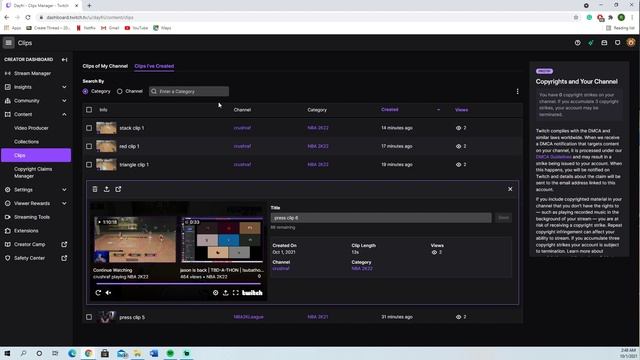Click the share icon in clip player
This screenshot has height=360, width=640.
(226, 293)
